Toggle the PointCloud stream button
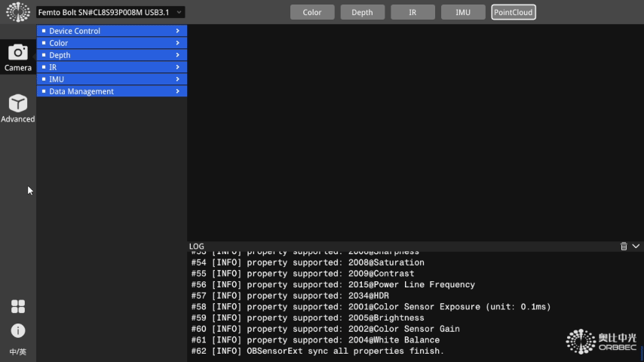 pos(514,12)
